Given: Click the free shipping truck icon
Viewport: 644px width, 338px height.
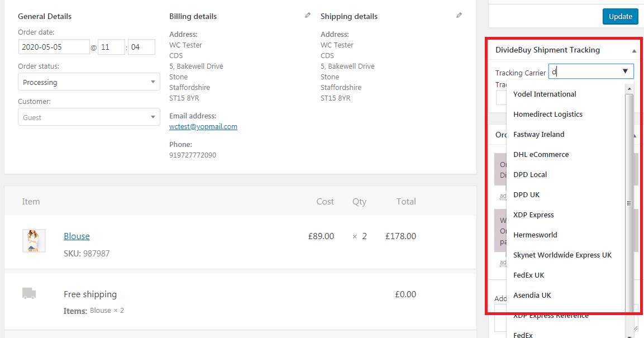Looking at the screenshot, I should (29, 293).
